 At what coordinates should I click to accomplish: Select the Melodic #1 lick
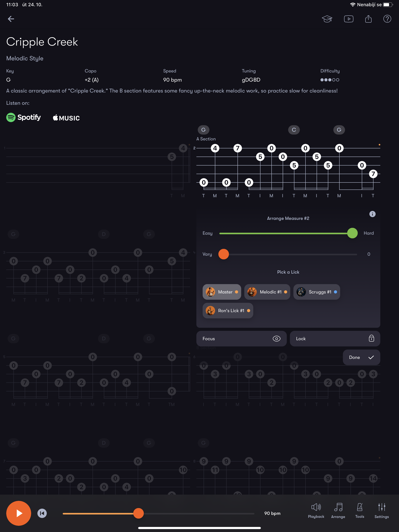click(x=267, y=292)
